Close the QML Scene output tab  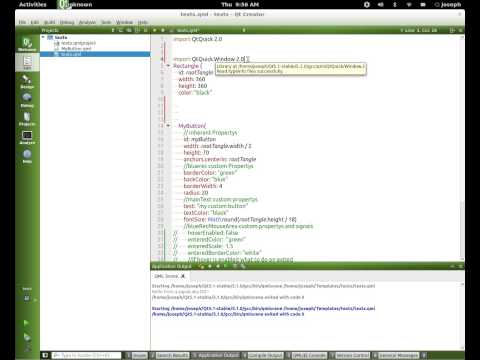pyautogui.click(x=183, y=276)
